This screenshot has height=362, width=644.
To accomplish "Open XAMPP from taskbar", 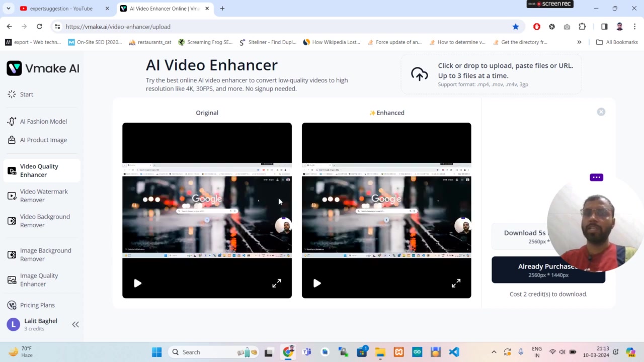I will (x=398, y=352).
